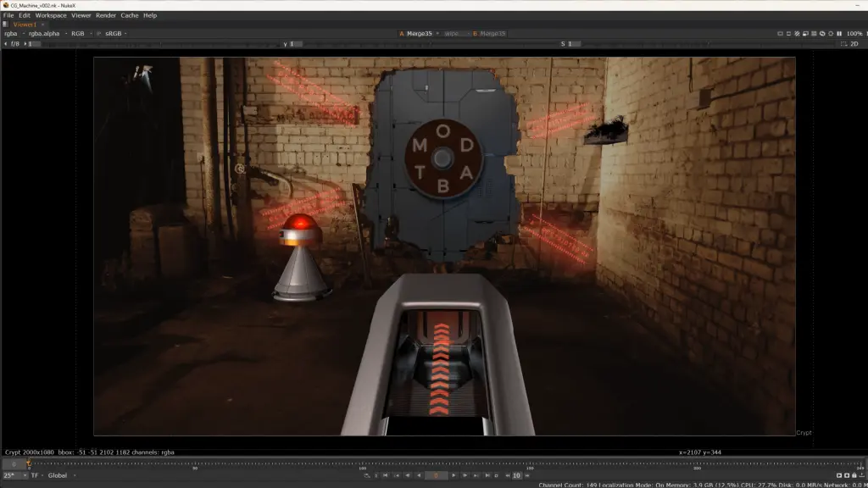Open the Workspace menu
Viewport: 868px width, 488px height.
pos(51,15)
